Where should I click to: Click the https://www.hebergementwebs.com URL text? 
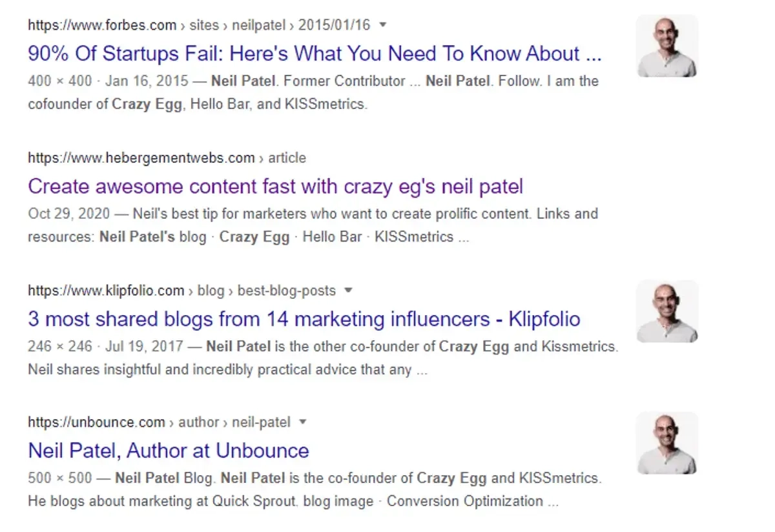141,158
